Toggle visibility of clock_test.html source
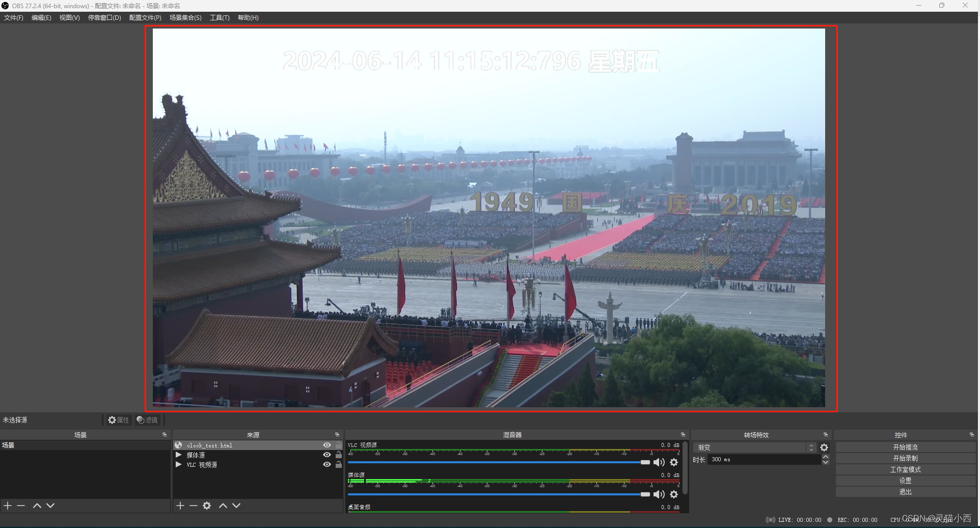980x528 pixels. pyautogui.click(x=327, y=445)
